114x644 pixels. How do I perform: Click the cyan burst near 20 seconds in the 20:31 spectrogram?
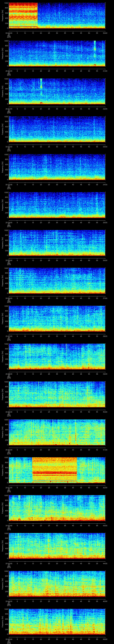(x=41, y=84)
